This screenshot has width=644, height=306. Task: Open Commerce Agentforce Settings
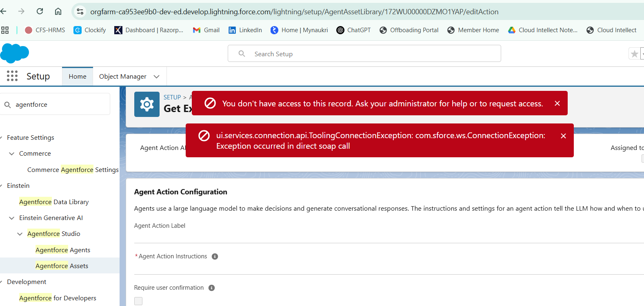point(73,170)
